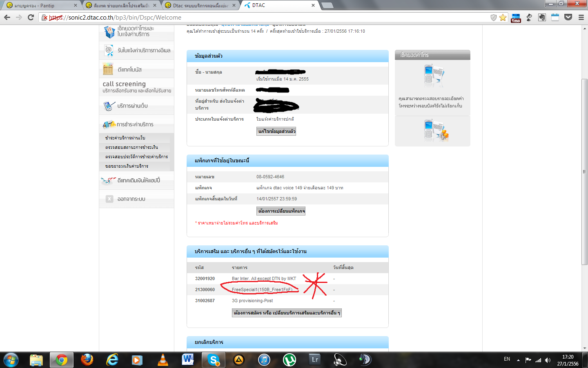Click the email bill (@) sidebar icon
The image size is (588, 368).
(x=109, y=50)
